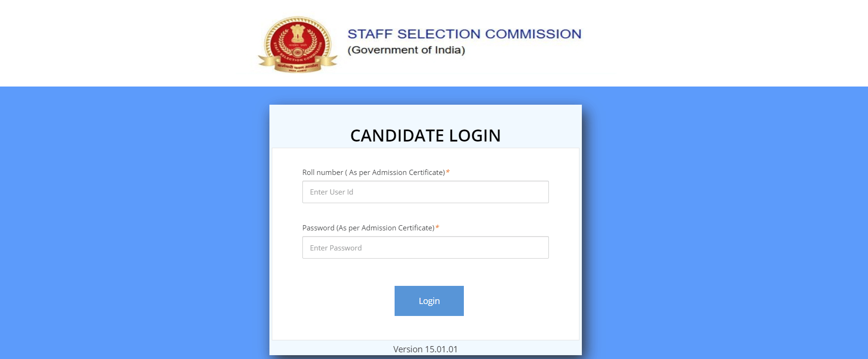Click the header banner area above the login card

(143, 43)
